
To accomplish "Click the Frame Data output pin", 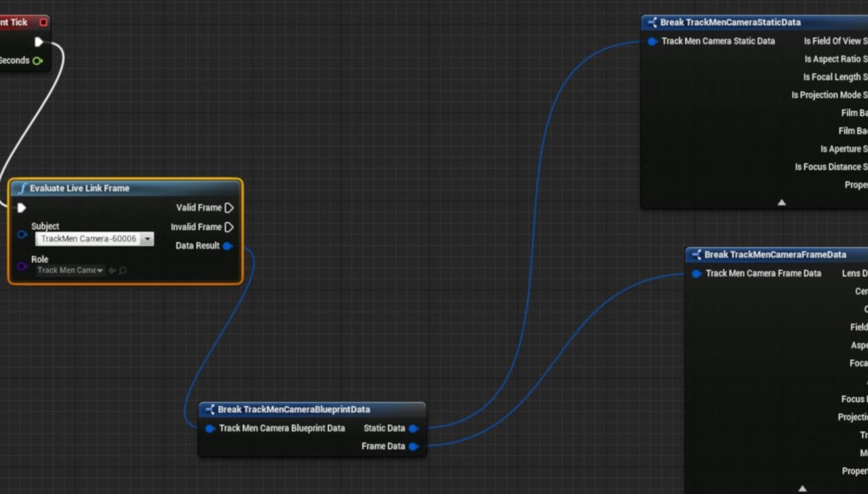I will (x=413, y=447).
